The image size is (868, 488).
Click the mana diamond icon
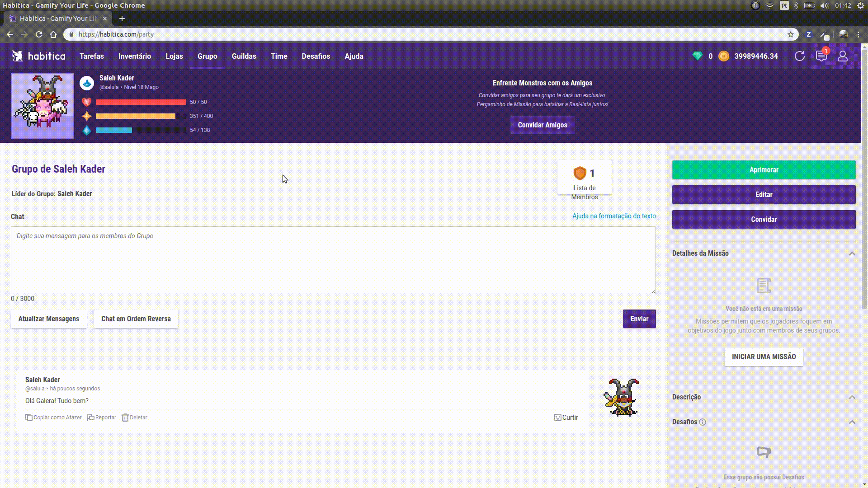point(87,130)
